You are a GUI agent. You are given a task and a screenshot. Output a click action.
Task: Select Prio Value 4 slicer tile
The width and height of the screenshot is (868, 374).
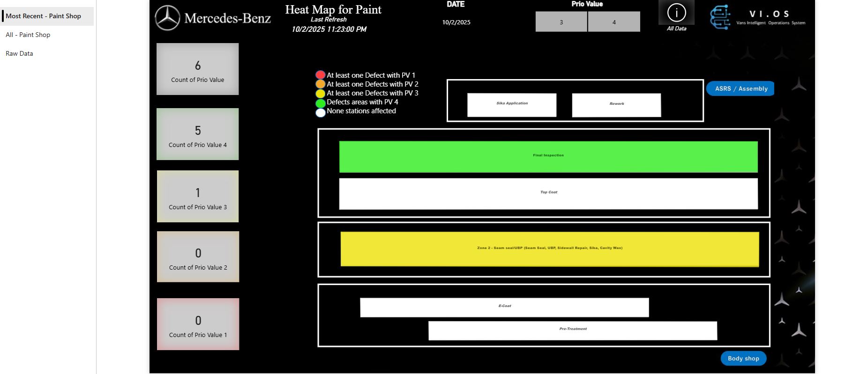point(614,22)
